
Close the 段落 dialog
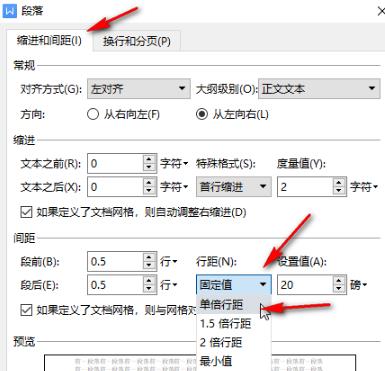[x=381, y=11]
